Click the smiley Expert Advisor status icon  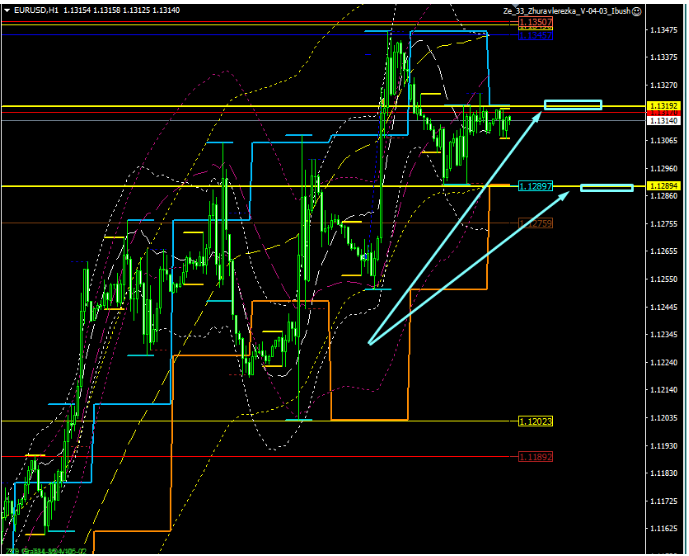[636, 11]
